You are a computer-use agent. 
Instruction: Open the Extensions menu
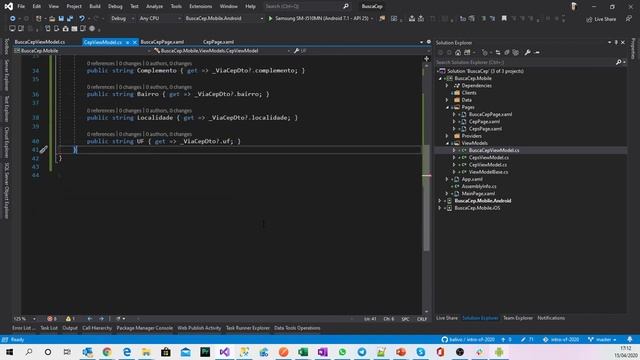point(200,7)
